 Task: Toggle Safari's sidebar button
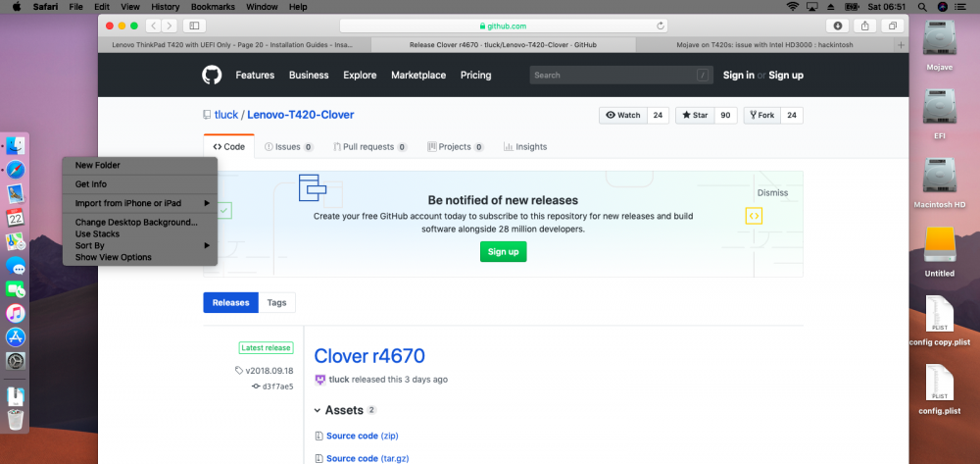click(194, 26)
